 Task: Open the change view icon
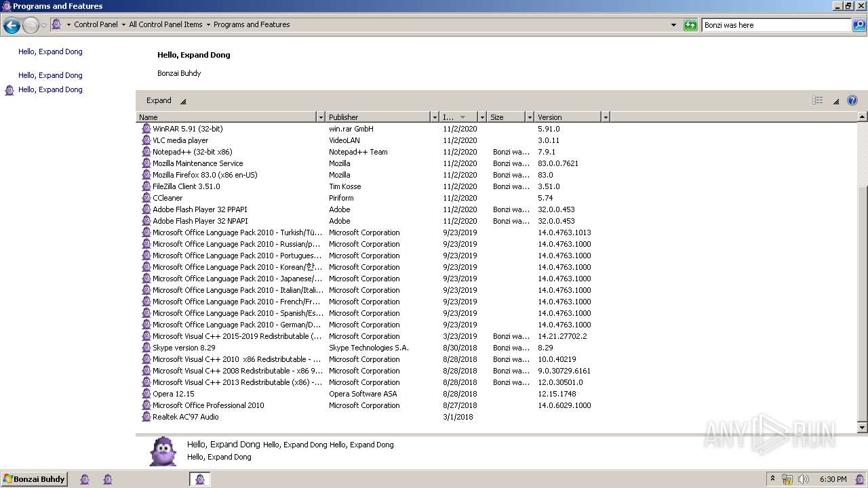(x=818, y=100)
